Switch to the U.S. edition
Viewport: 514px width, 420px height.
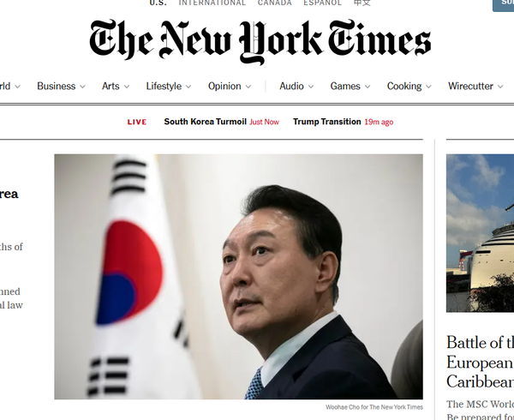pos(158,3)
